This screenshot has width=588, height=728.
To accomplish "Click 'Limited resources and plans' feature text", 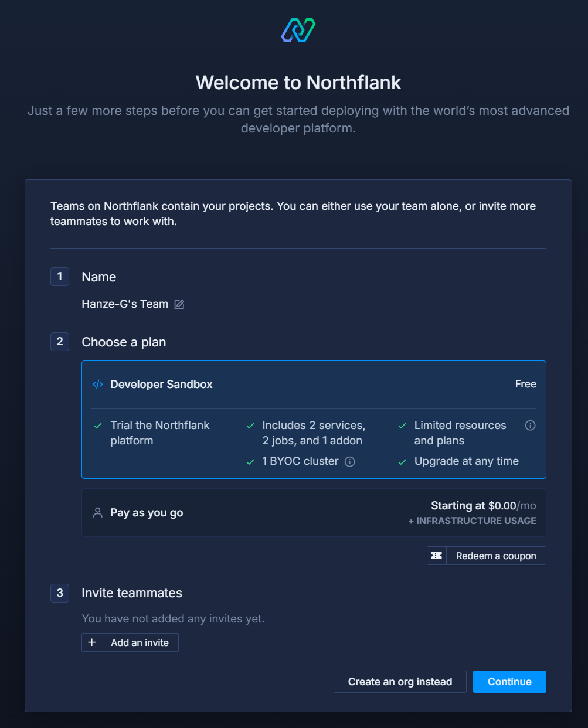I will (460, 433).
